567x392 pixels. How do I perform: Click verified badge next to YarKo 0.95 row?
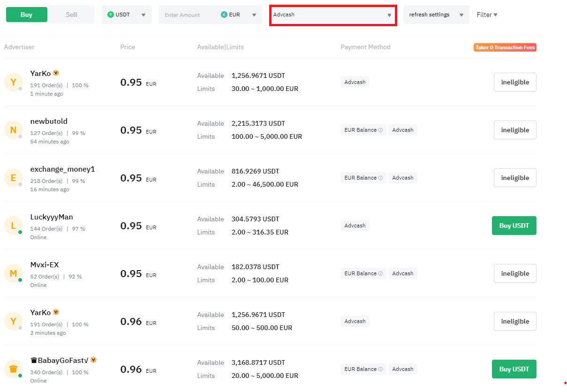coord(56,73)
